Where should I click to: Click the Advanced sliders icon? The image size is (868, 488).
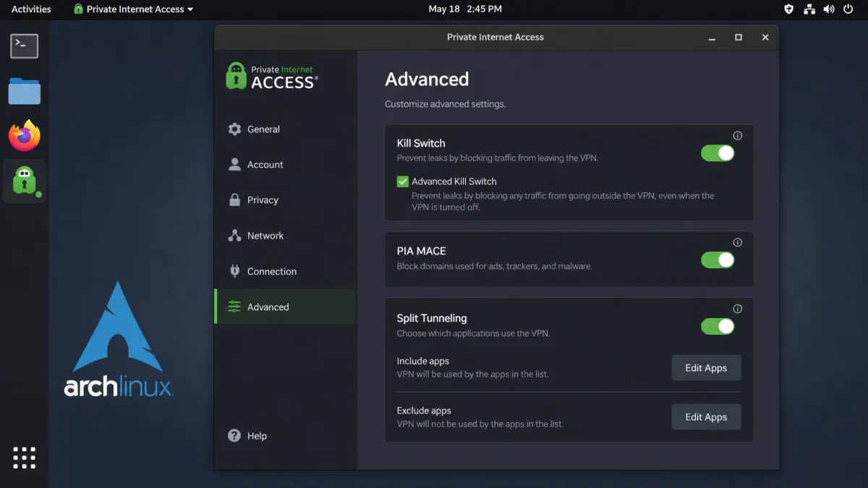234,307
